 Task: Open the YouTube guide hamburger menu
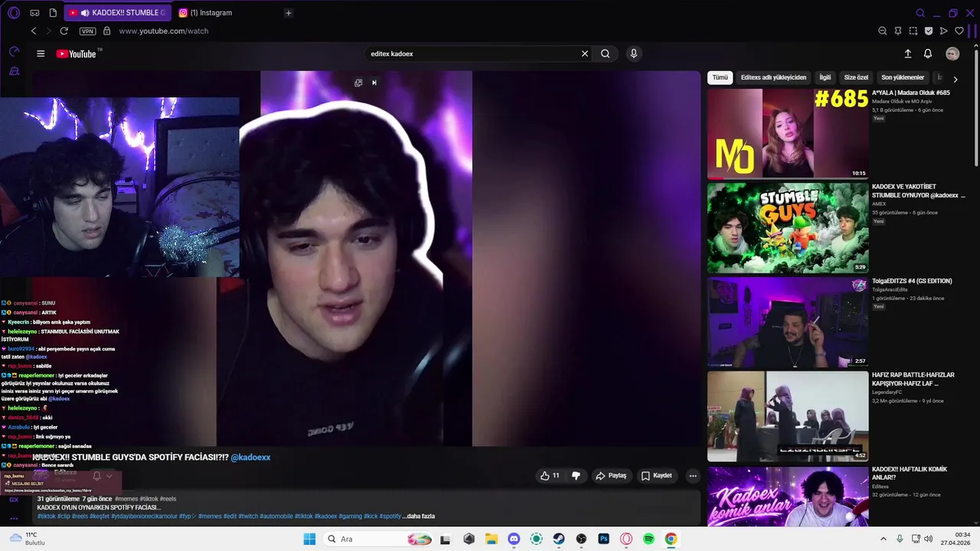click(x=41, y=54)
